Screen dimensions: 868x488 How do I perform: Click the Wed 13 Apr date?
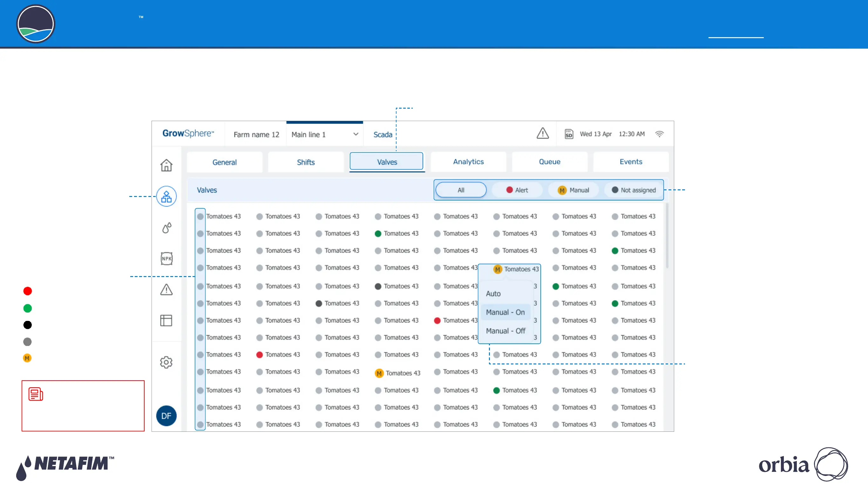pos(596,134)
